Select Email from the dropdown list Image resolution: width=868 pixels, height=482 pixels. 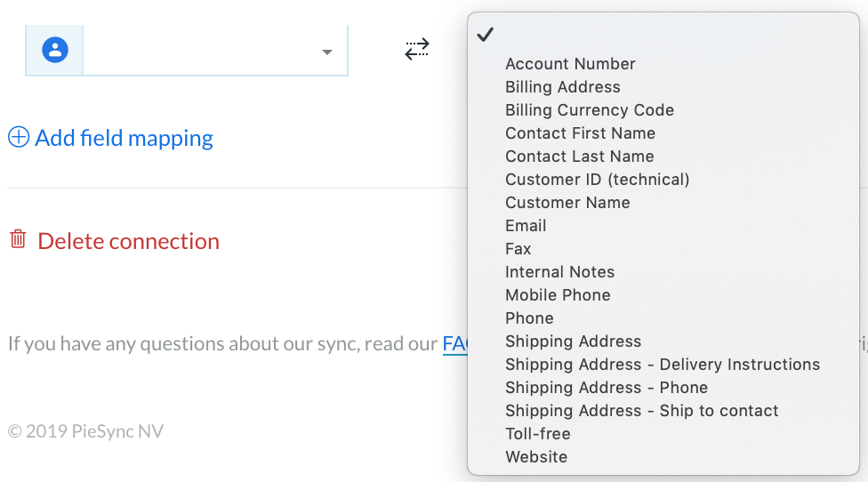(x=526, y=226)
